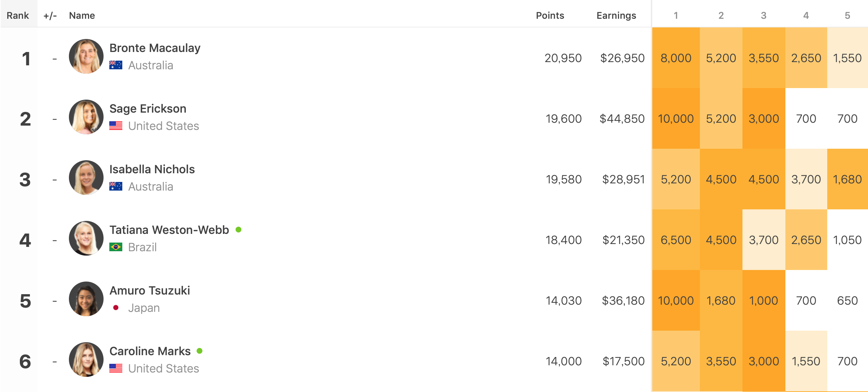Click Amuro Tsuzuki's avatar image
Image resolution: width=868 pixels, height=392 pixels.
[x=86, y=299]
